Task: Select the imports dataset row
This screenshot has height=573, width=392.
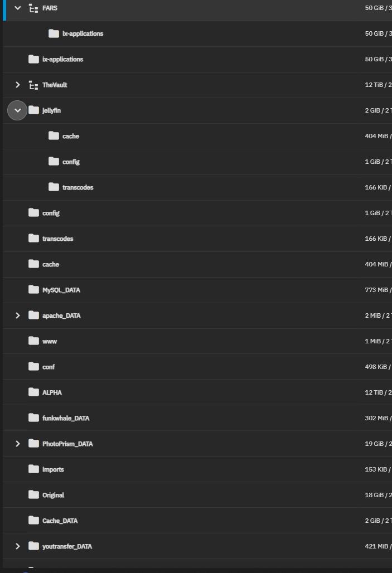Action: coord(197,469)
